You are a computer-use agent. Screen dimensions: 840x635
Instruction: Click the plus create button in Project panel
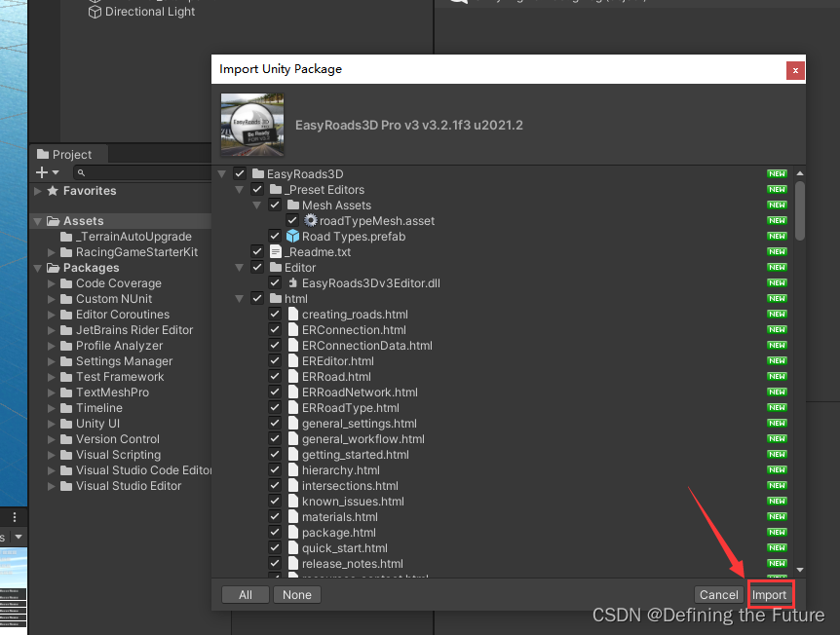pos(41,172)
